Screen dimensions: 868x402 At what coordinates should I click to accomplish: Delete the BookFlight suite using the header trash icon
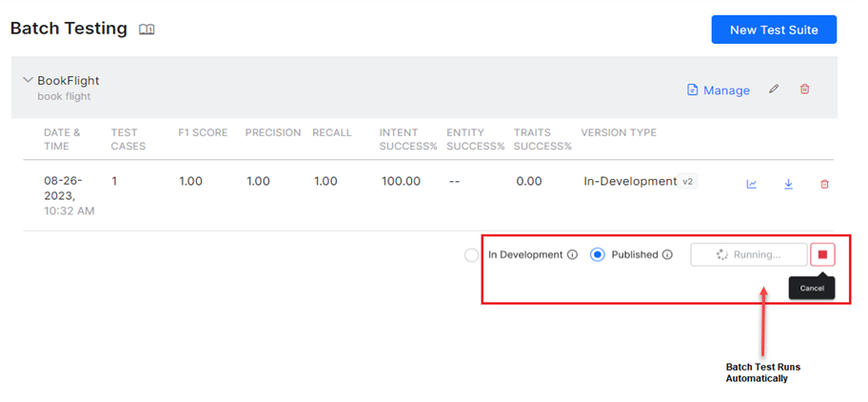tap(805, 89)
